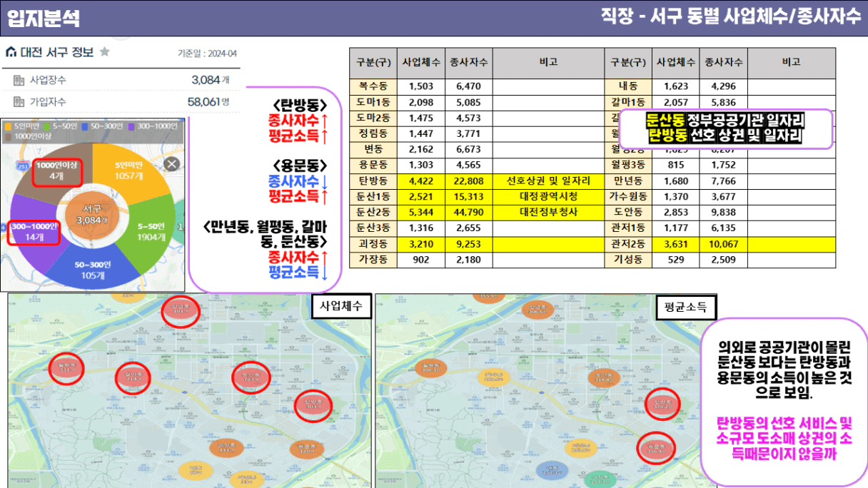Click the 111 bubble on the 사업체수 map
Viewport: 868px width, 488px height.
click(226, 449)
